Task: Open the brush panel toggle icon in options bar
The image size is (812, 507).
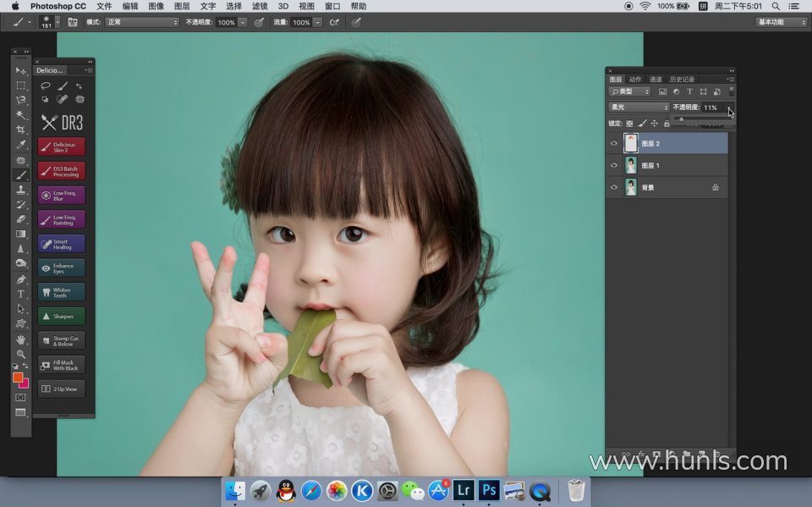Action: coord(73,22)
